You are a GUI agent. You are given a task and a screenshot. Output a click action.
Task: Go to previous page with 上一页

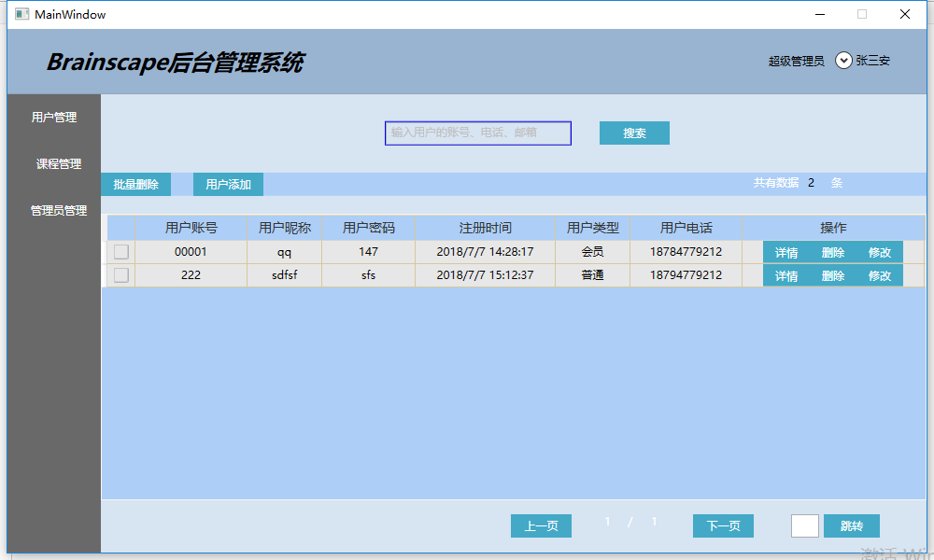[x=541, y=526]
